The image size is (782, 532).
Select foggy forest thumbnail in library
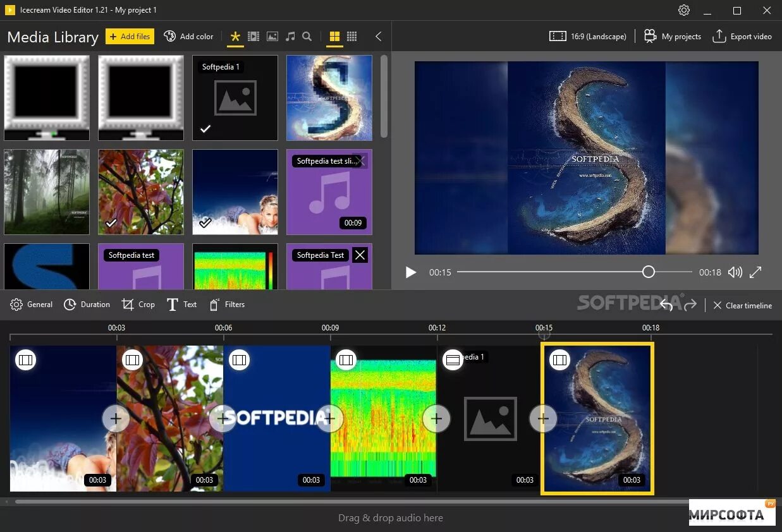[47, 192]
